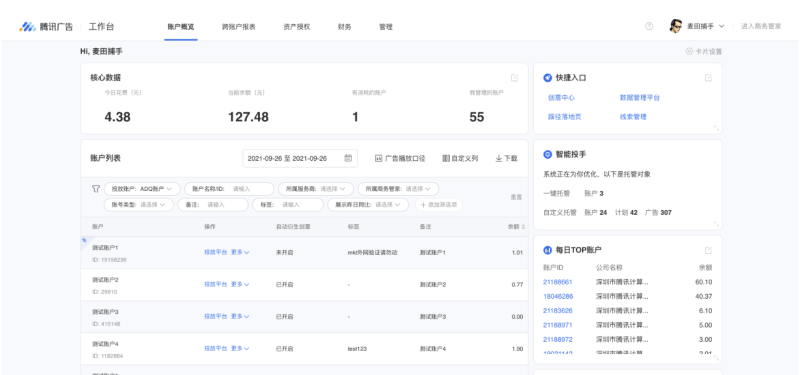This screenshot has width=800, height=375.
Task: Click test123 tag cell
Action: click(357, 349)
